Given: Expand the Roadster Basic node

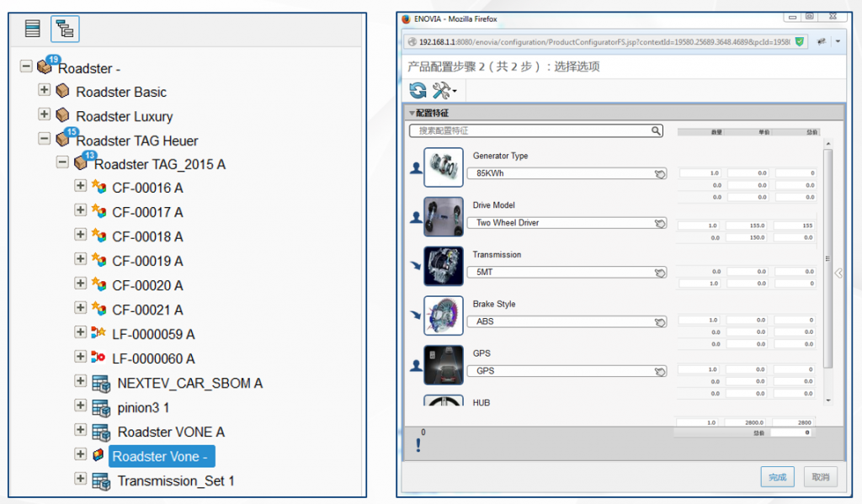Looking at the screenshot, I should click(45, 90).
